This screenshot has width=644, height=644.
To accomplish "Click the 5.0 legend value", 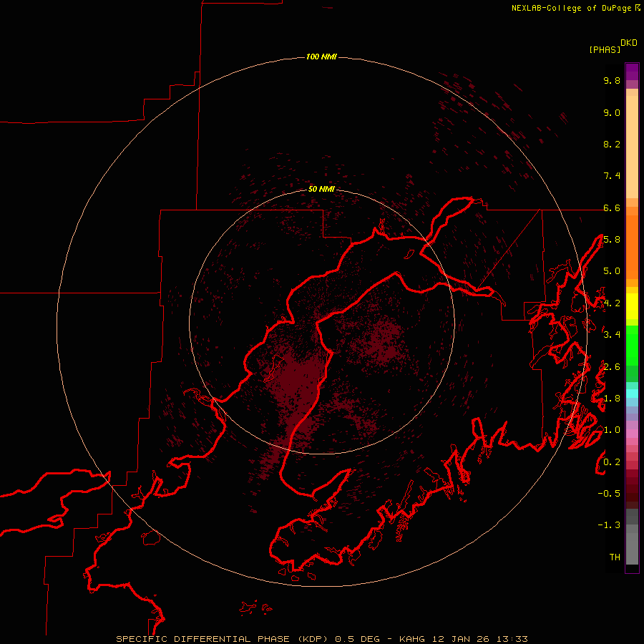I will click(x=612, y=271).
